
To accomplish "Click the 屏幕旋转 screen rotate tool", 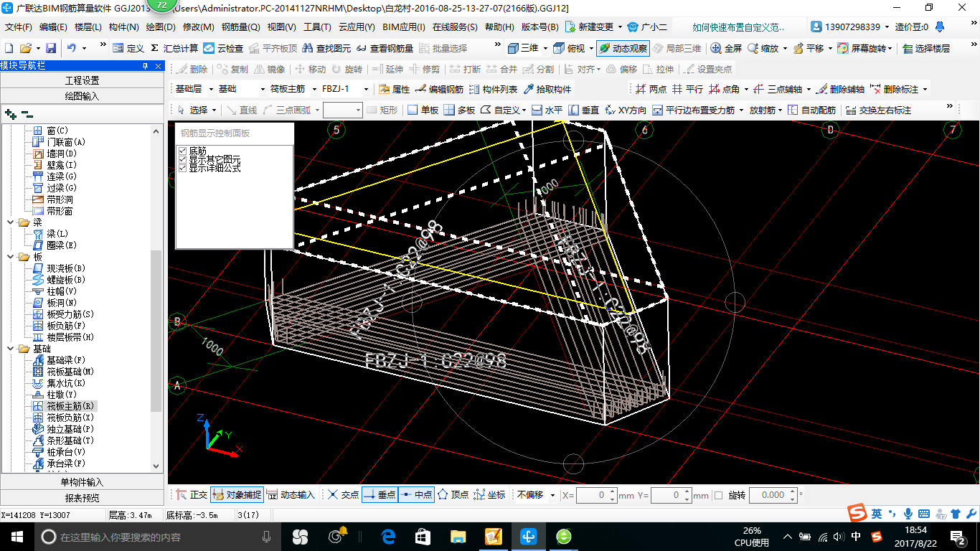I will tap(864, 48).
